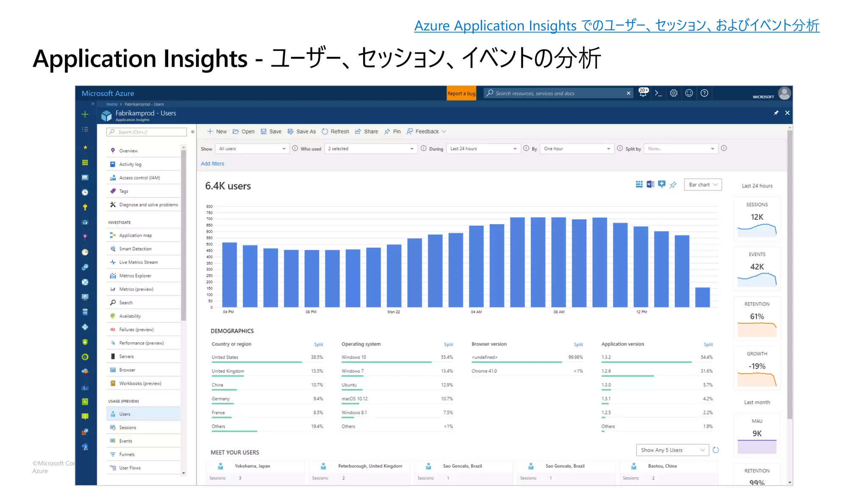Click the Add filters link

[212, 164]
